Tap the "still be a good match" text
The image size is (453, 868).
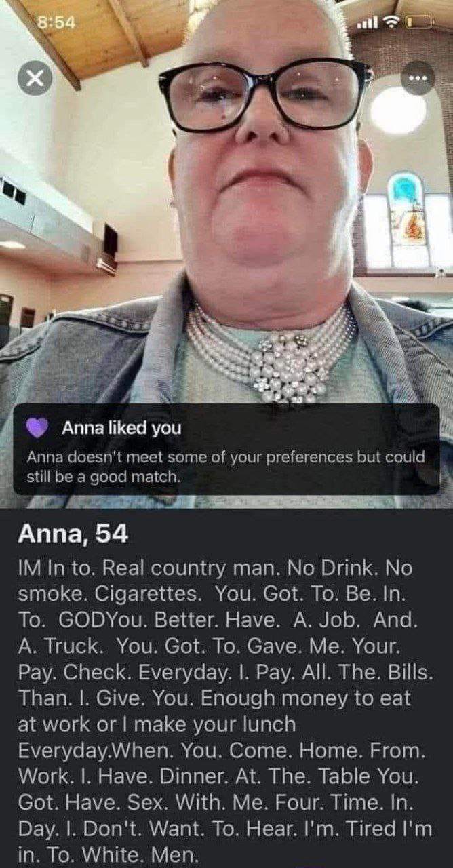[104, 476]
